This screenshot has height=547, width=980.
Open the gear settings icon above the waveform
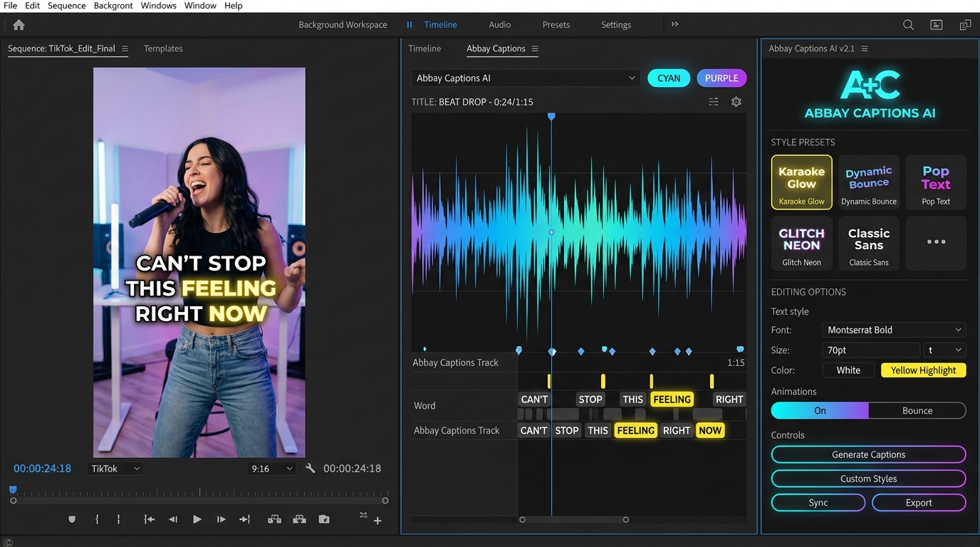[x=736, y=102]
